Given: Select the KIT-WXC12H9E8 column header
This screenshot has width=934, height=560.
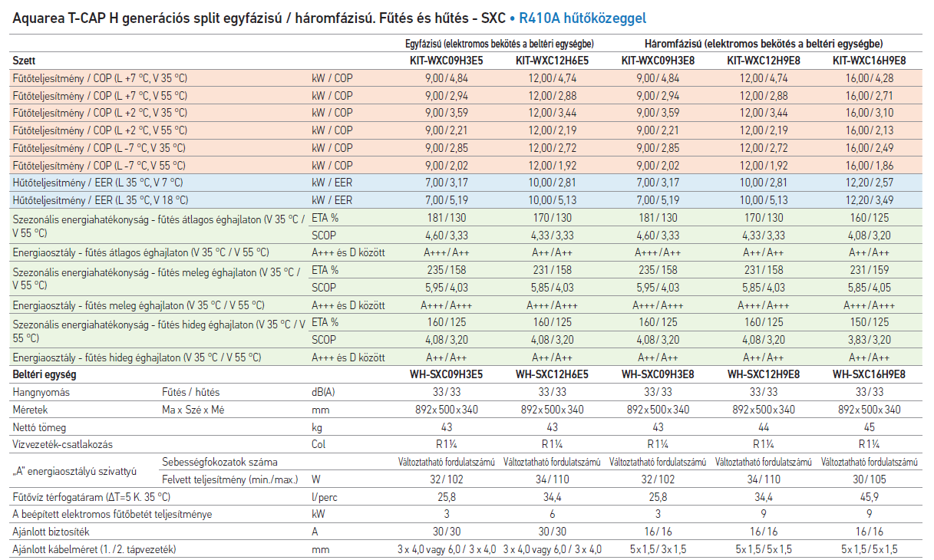Looking at the screenshot, I should [x=763, y=60].
